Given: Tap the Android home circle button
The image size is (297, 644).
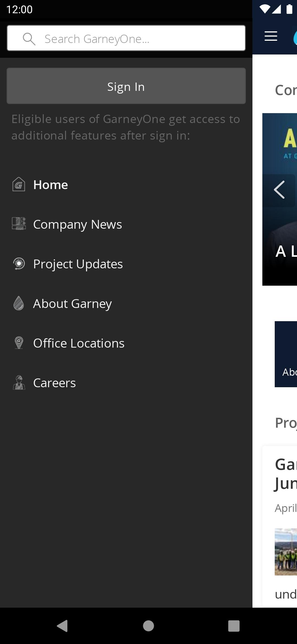Looking at the screenshot, I should (148, 626).
